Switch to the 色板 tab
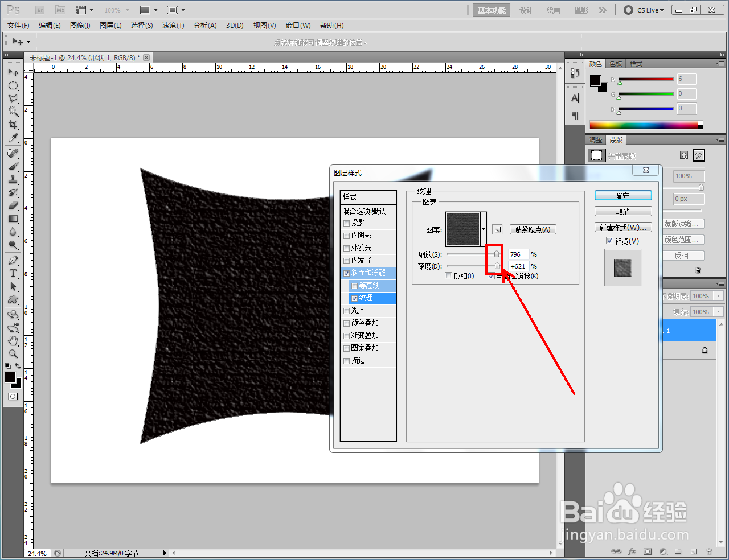Viewport: 729px width, 560px height. (x=616, y=64)
